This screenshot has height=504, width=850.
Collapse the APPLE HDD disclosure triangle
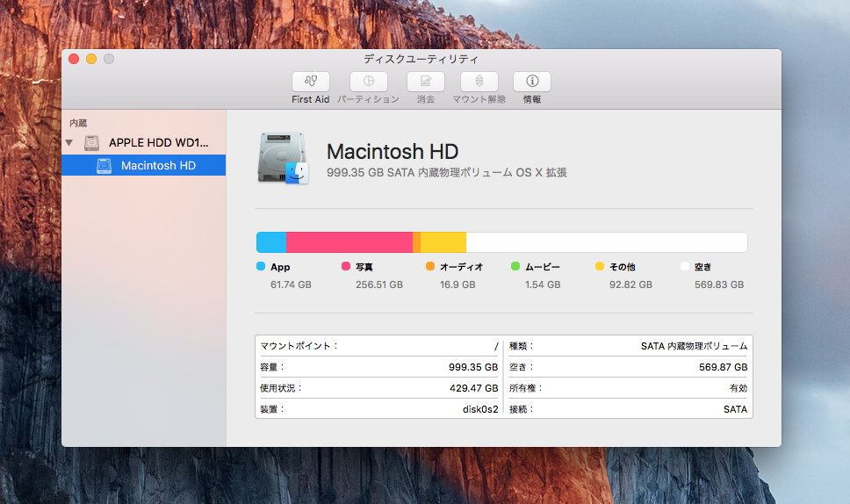click(x=68, y=142)
